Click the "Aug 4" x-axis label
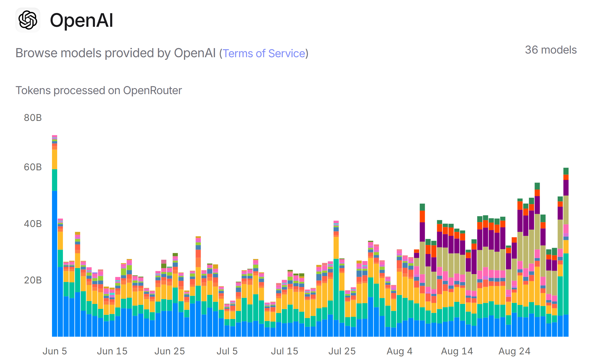The height and width of the screenshot is (364, 598). click(x=399, y=351)
